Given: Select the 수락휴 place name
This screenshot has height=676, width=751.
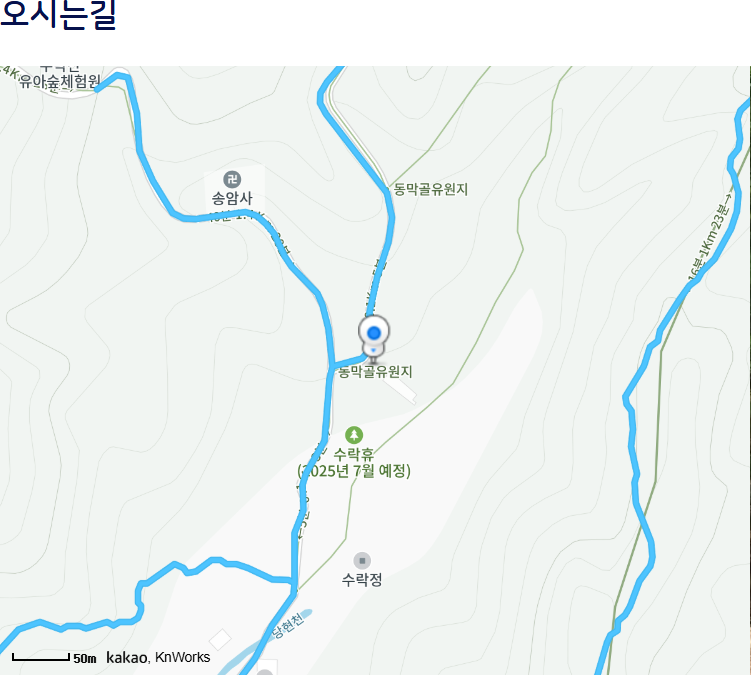Looking at the screenshot, I should point(354,454).
